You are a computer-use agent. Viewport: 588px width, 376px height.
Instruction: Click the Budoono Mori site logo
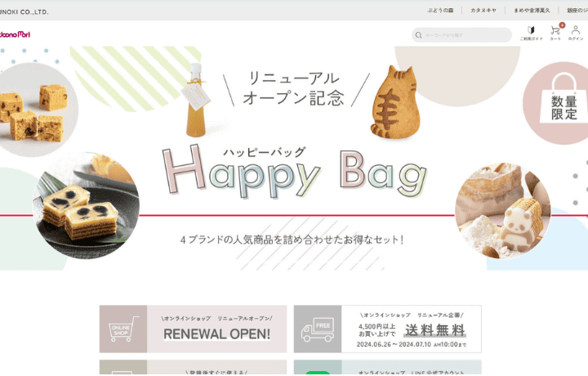pyautogui.click(x=15, y=34)
